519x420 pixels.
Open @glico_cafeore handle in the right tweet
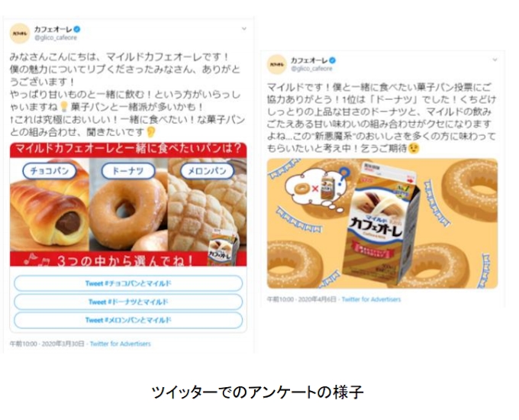(311, 69)
